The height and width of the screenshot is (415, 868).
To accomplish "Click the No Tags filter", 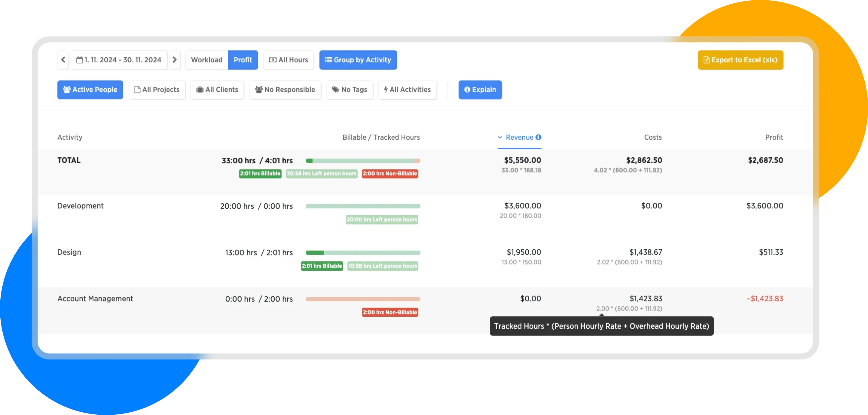I will coord(350,90).
